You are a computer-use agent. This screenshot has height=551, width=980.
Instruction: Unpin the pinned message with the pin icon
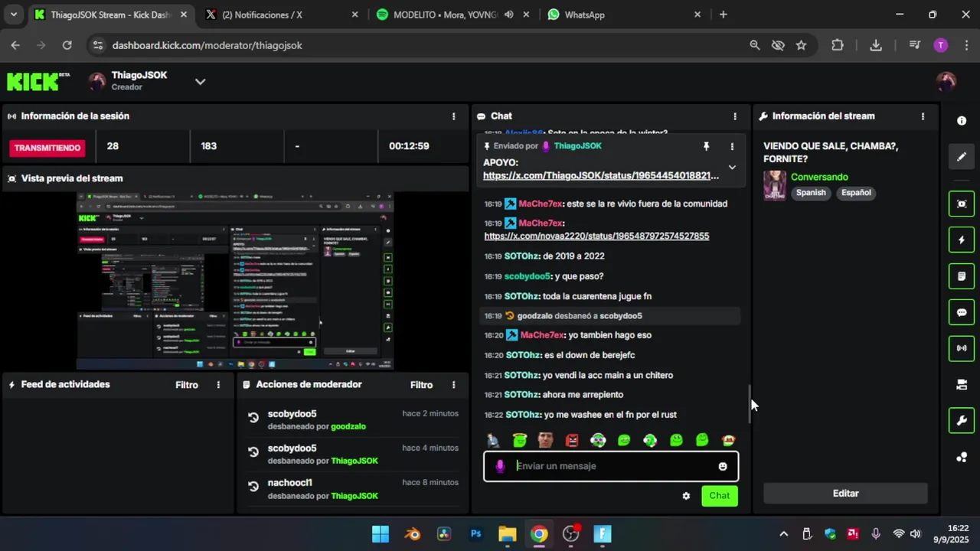coord(706,146)
